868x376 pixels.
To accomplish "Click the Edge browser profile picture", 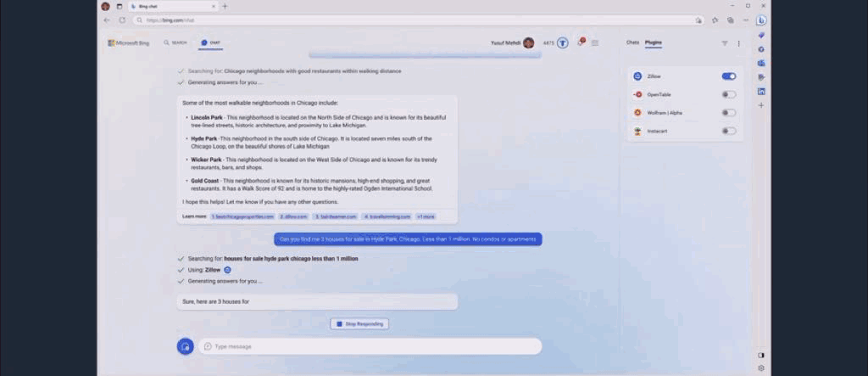I will click(106, 6).
